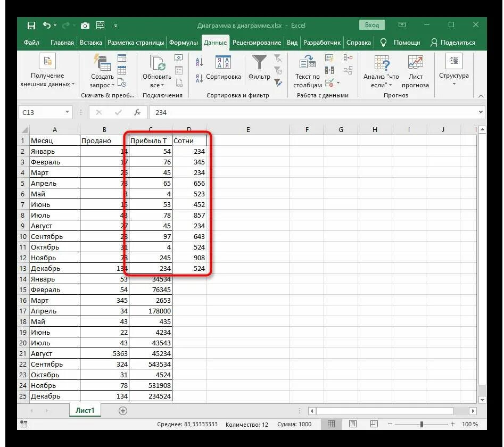Click the Connections icon in Подключения group
Image resolution: width=504 pixels, height=447 pixels.
pyautogui.click(x=179, y=58)
